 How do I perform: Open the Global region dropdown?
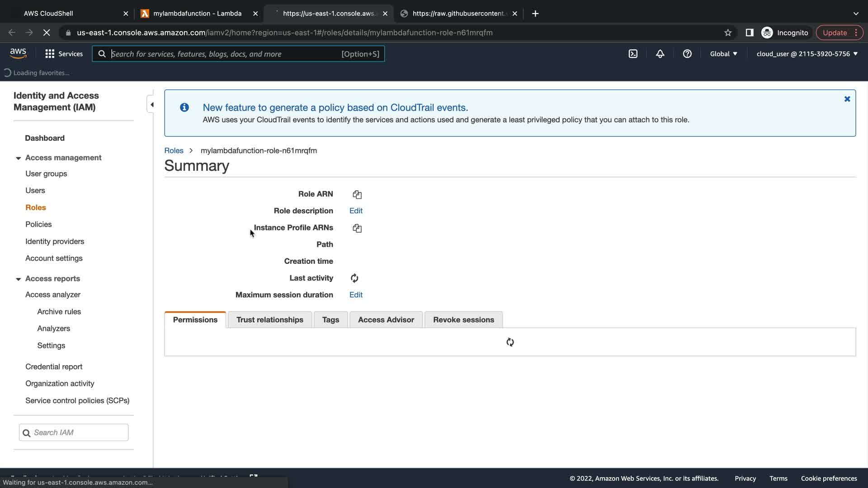(723, 54)
